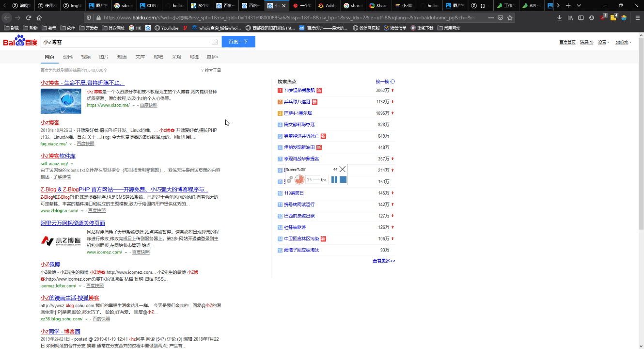Open the 更多» category menu
This screenshot has width=644, height=349.
pos(212,57)
